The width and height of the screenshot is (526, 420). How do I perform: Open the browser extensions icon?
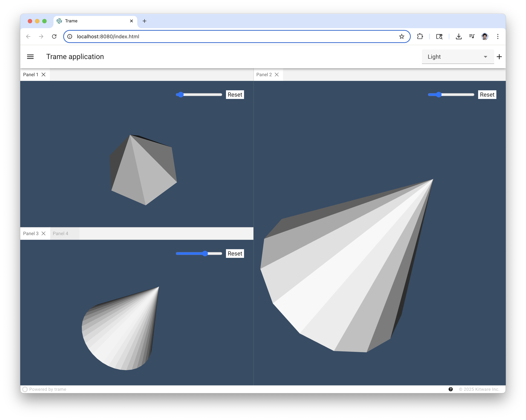[x=420, y=37]
